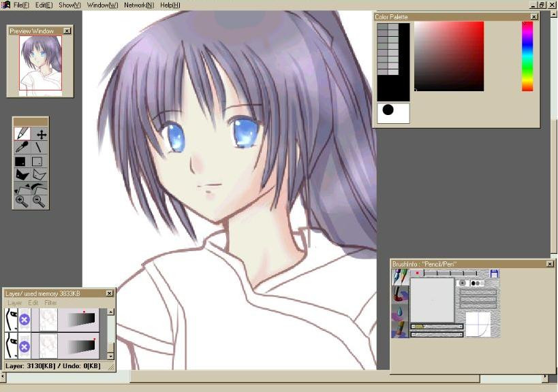
Task: Click the rainbow hue strip in Color Palette
Action: click(527, 56)
